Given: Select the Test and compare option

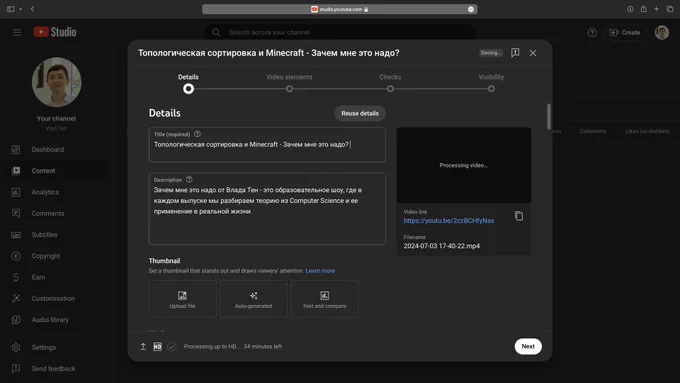Looking at the screenshot, I should coord(324,299).
